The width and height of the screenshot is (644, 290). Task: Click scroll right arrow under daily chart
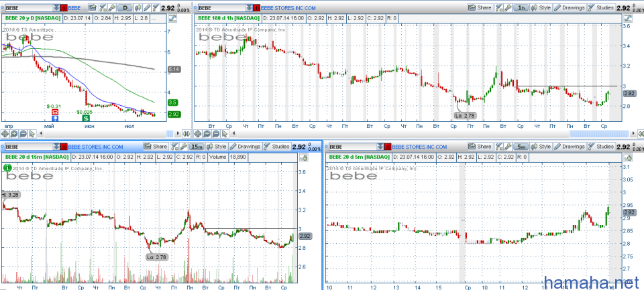click(178, 133)
